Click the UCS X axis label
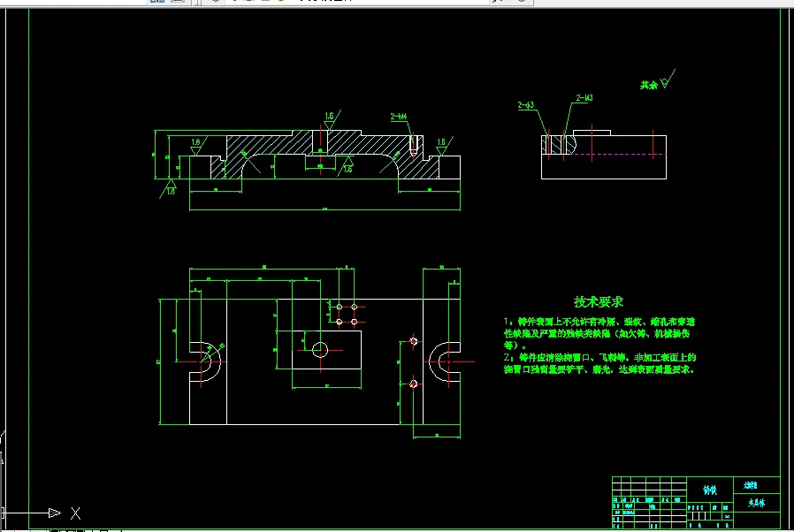This screenshot has height=532, width=794. click(x=75, y=513)
